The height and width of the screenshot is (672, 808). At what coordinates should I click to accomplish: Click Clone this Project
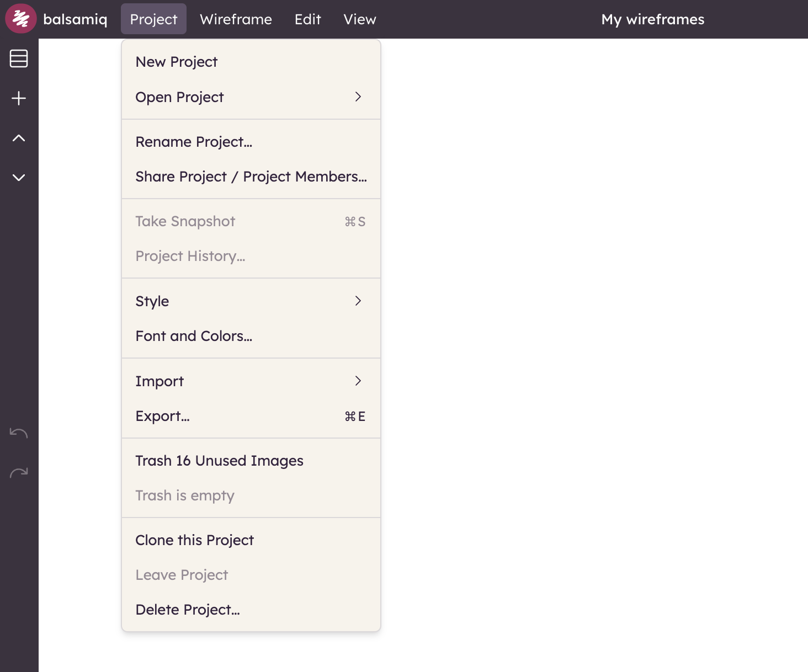[x=194, y=540]
